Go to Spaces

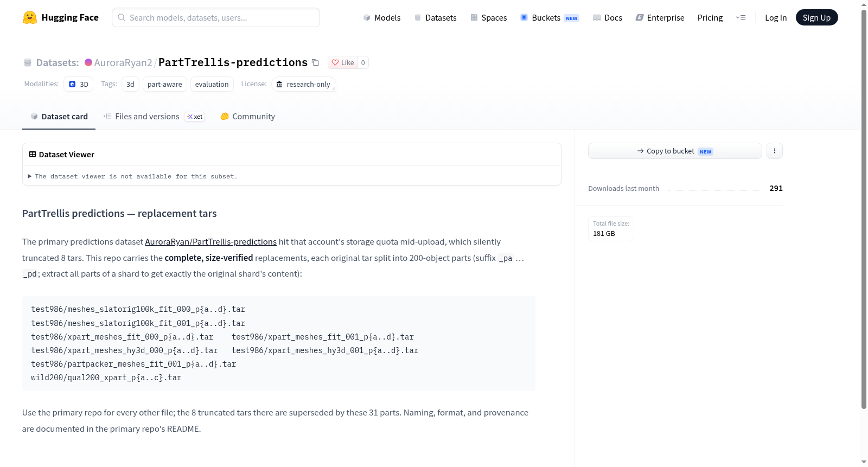[488, 18]
